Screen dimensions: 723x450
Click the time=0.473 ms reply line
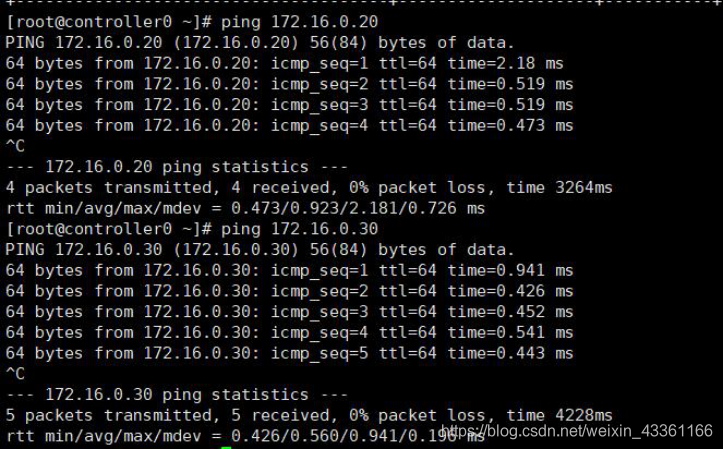coord(290,125)
